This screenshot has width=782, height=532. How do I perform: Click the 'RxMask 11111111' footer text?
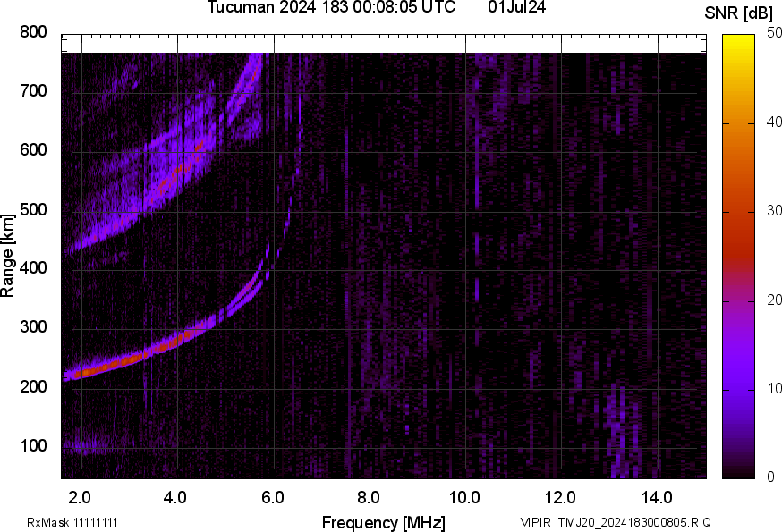[72, 522]
